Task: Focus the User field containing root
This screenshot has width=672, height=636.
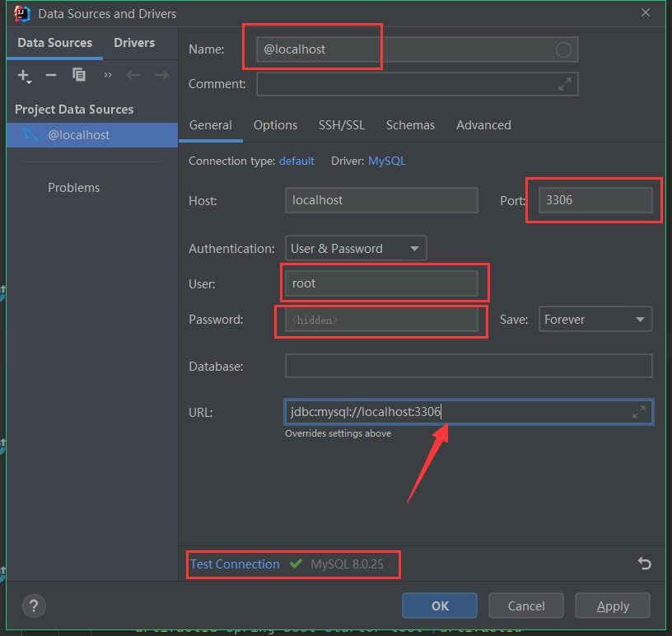Action: click(381, 283)
